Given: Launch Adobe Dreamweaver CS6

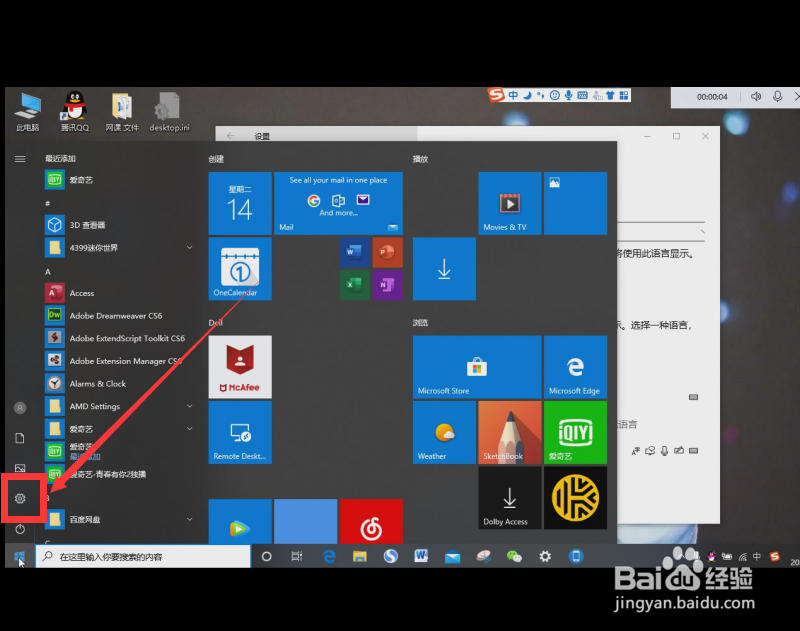Looking at the screenshot, I should [118, 316].
